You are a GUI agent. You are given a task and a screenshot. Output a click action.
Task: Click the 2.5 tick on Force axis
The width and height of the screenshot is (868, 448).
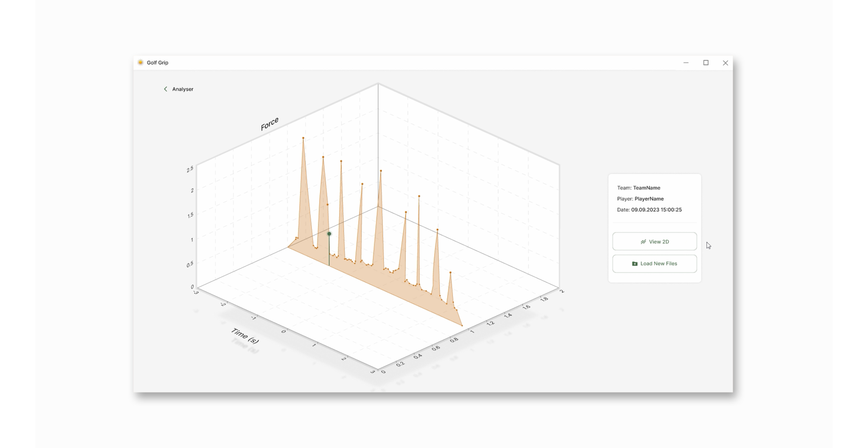190,169
